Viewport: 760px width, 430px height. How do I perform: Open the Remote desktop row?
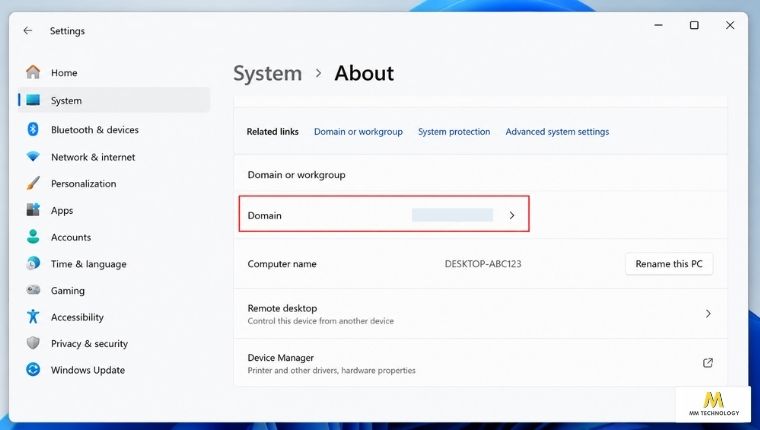480,314
